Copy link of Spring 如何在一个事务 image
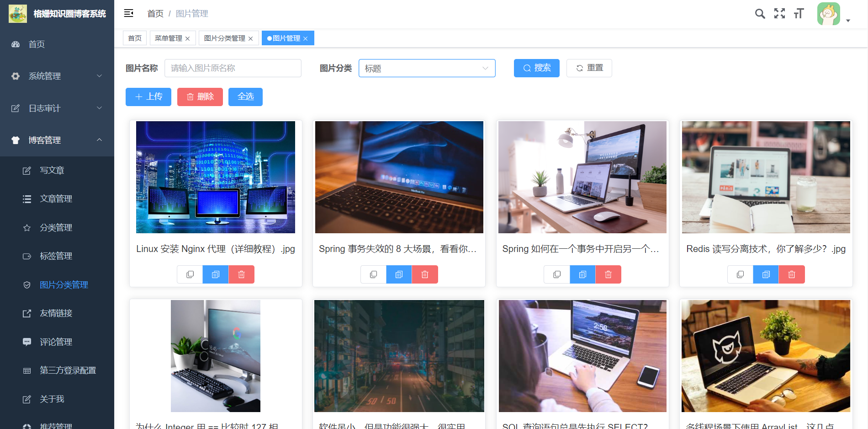 point(557,274)
